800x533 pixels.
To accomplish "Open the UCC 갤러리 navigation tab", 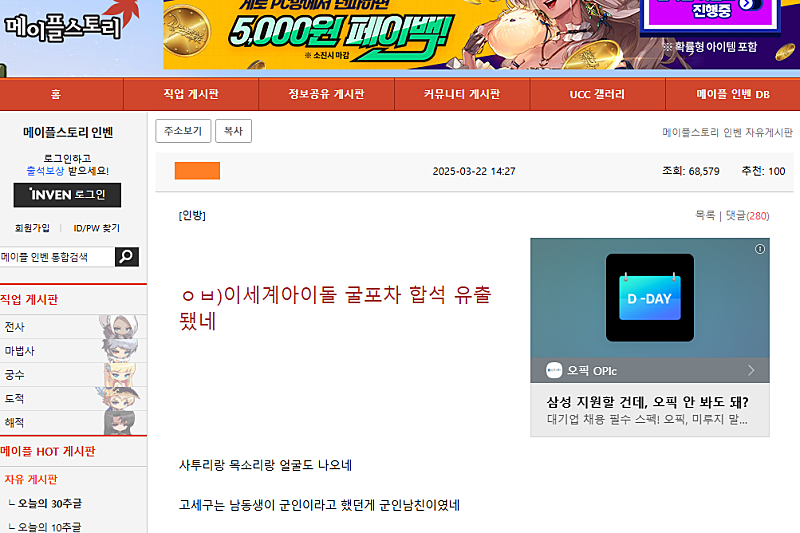I will tap(597, 94).
